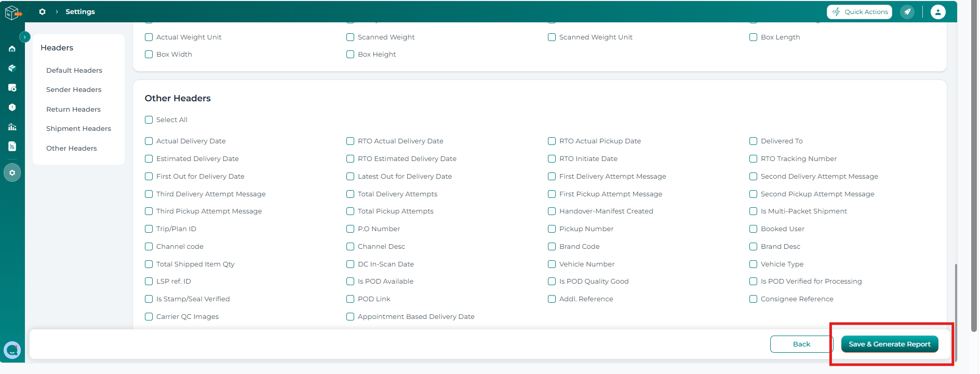Click the Back button

pyautogui.click(x=801, y=344)
